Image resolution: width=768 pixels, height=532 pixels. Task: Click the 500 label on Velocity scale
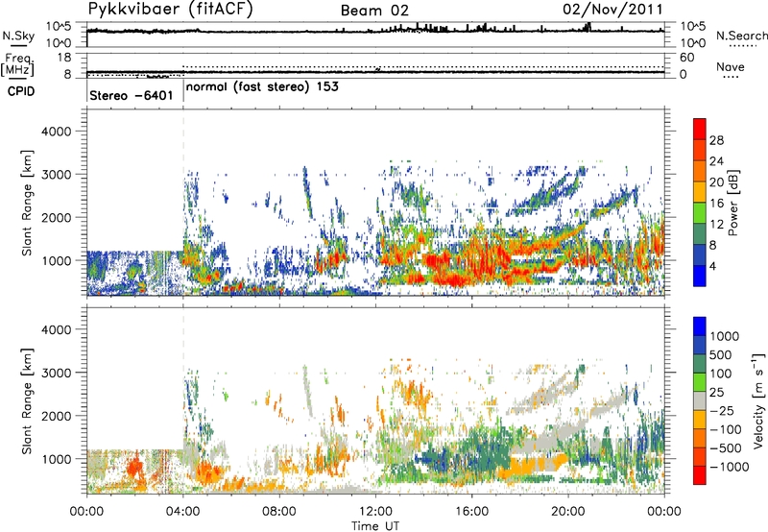721,354
